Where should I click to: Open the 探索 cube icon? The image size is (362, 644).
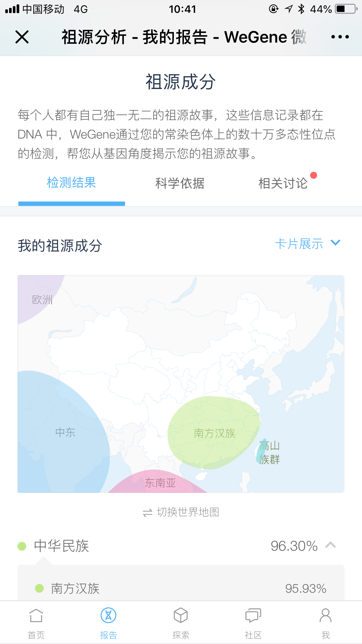[x=181, y=615]
